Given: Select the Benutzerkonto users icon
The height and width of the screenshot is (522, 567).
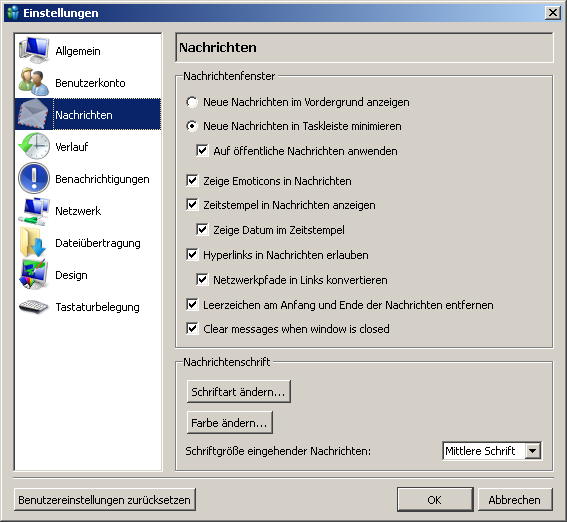Looking at the screenshot, I should point(34,82).
